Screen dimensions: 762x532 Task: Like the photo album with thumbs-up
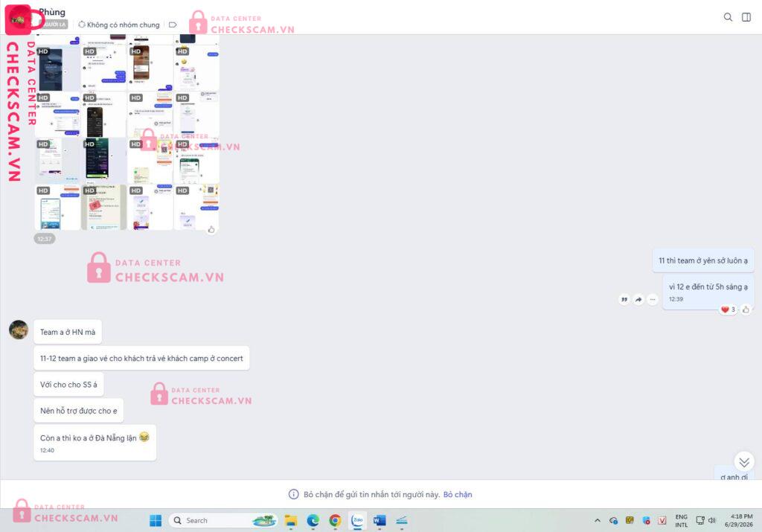[211, 229]
